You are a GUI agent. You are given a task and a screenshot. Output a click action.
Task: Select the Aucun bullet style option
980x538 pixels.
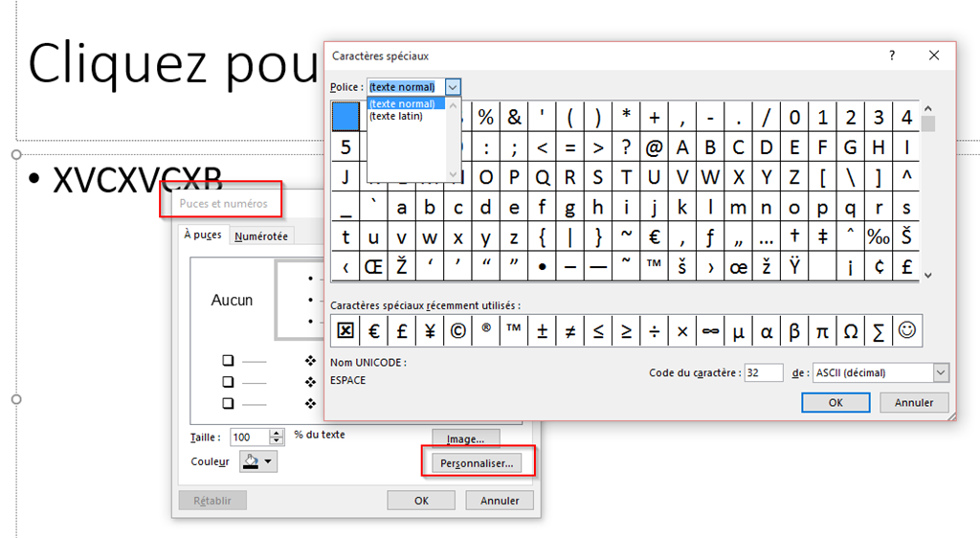tap(232, 300)
